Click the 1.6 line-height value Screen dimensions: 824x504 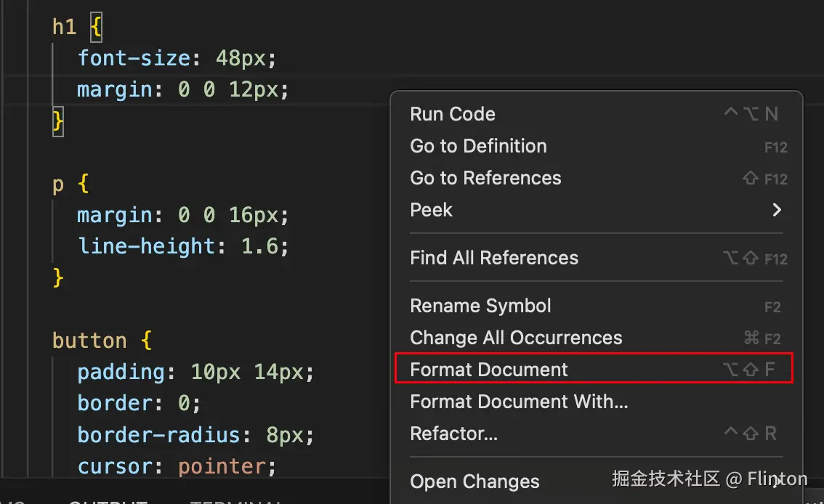click(259, 246)
